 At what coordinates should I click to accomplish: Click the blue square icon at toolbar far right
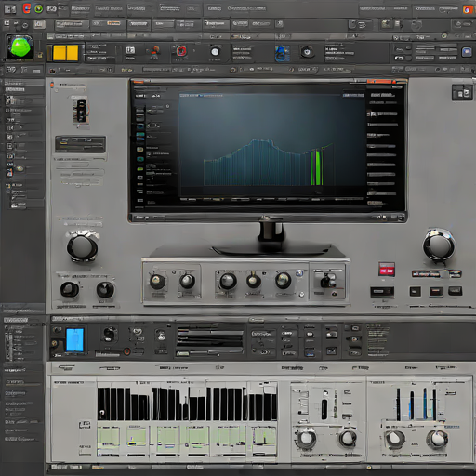[x=467, y=52]
